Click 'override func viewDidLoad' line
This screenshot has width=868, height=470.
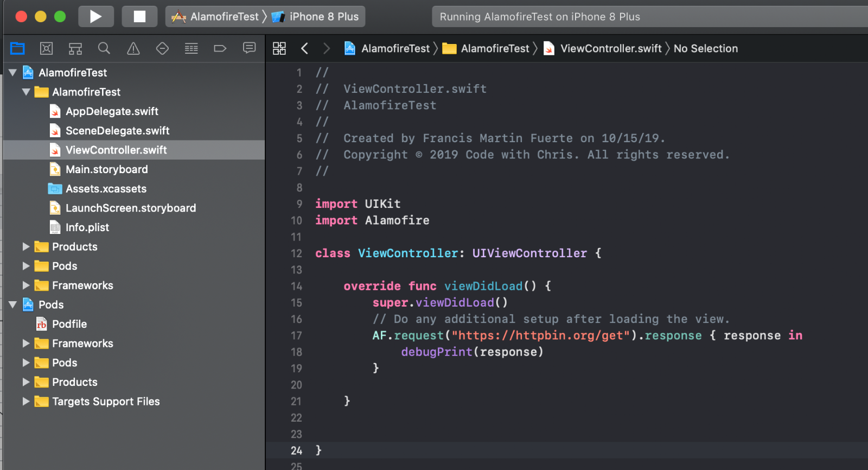[x=447, y=286]
